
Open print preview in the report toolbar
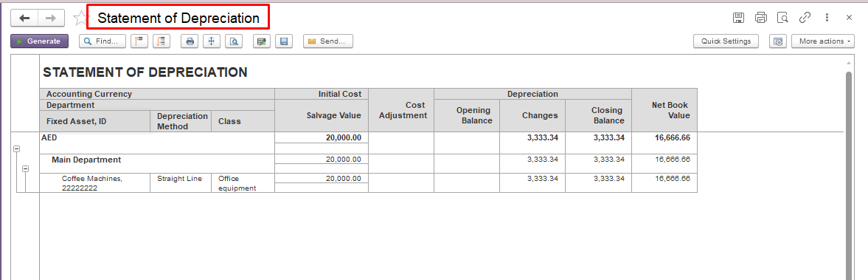[x=234, y=41]
